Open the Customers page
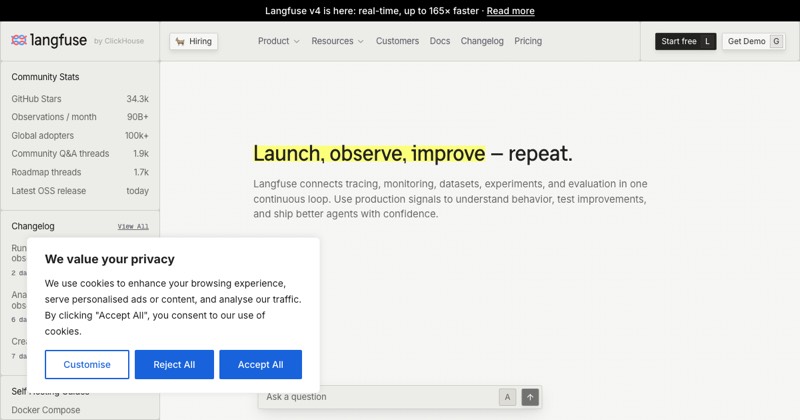800x420 pixels. coord(397,41)
